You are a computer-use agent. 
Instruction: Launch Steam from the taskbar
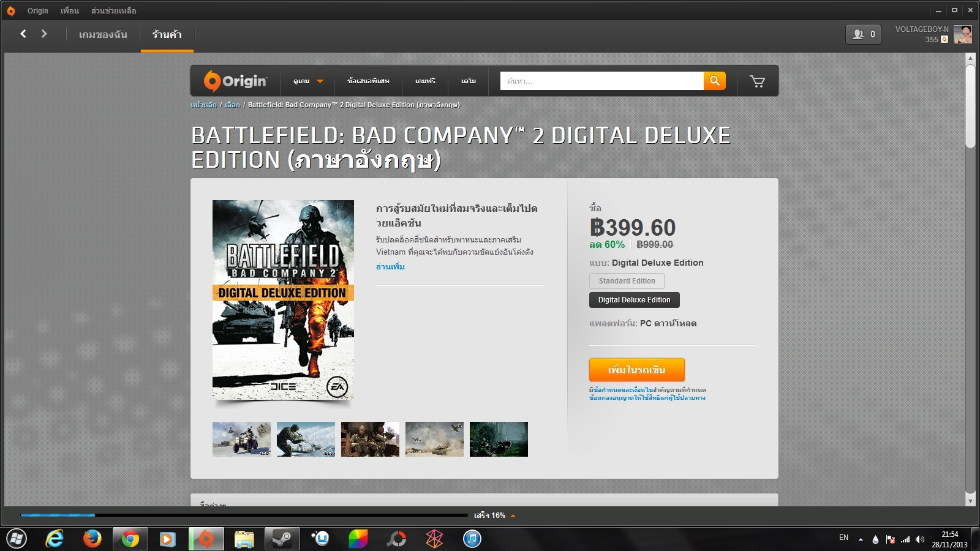click(x=282, y=539)
